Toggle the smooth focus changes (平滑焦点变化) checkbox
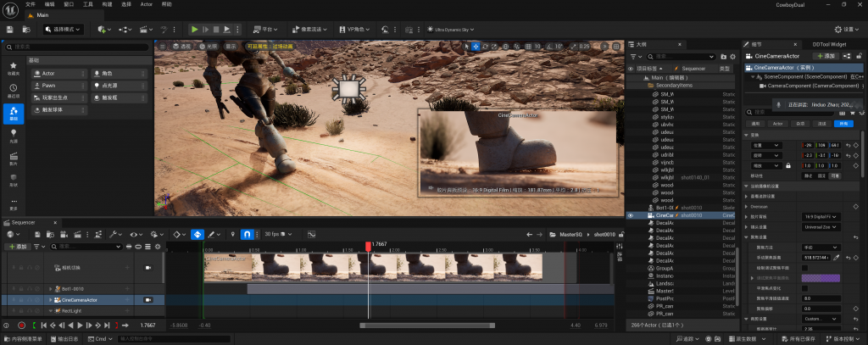 tap(804, 288)
